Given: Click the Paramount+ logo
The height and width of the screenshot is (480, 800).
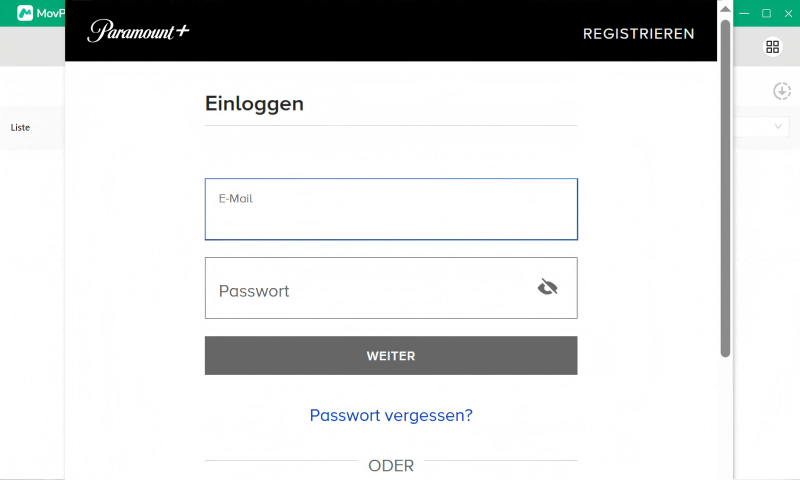Looking at the screenshot, I should 138,31.
